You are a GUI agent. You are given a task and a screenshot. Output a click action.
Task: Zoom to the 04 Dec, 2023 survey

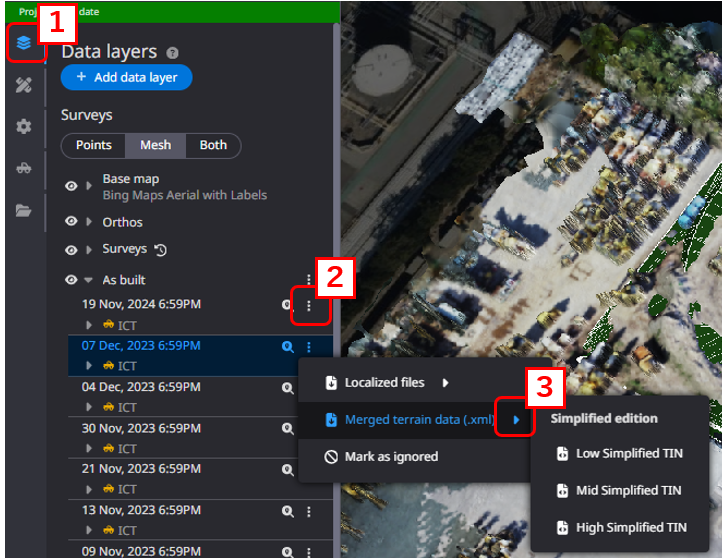pos(288,388)
